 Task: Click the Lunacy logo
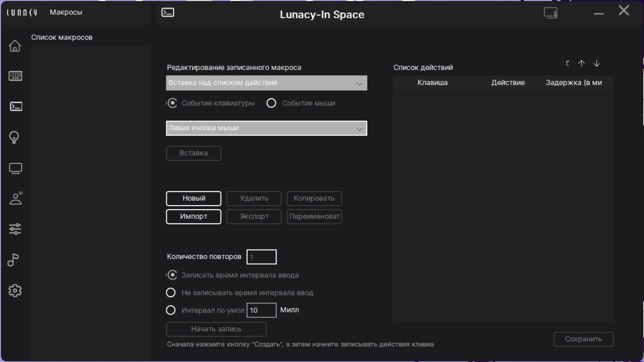pos(22,12)
